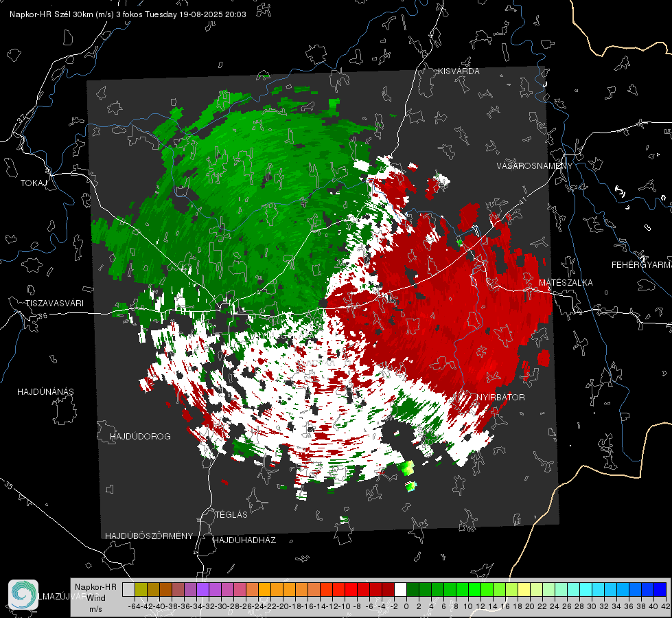Click the Wind label in the legend
Viewport: 672px width, 618px height.
pos(96,597)
